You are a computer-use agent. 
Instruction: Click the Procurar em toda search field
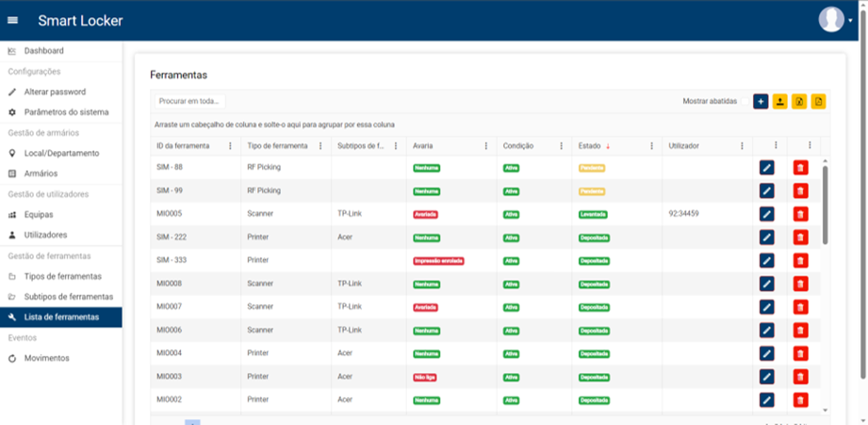point(190,101)
